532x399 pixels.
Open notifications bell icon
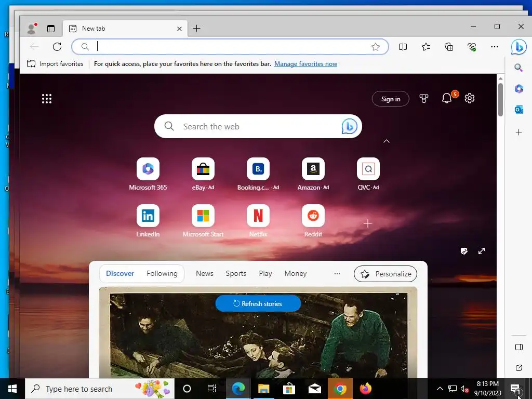point(446,98)
